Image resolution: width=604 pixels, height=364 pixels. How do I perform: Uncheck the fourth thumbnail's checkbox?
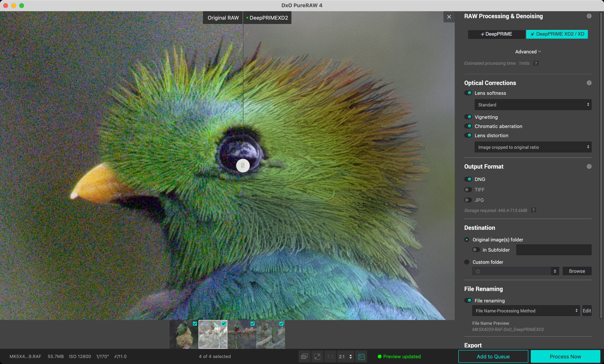281,324
